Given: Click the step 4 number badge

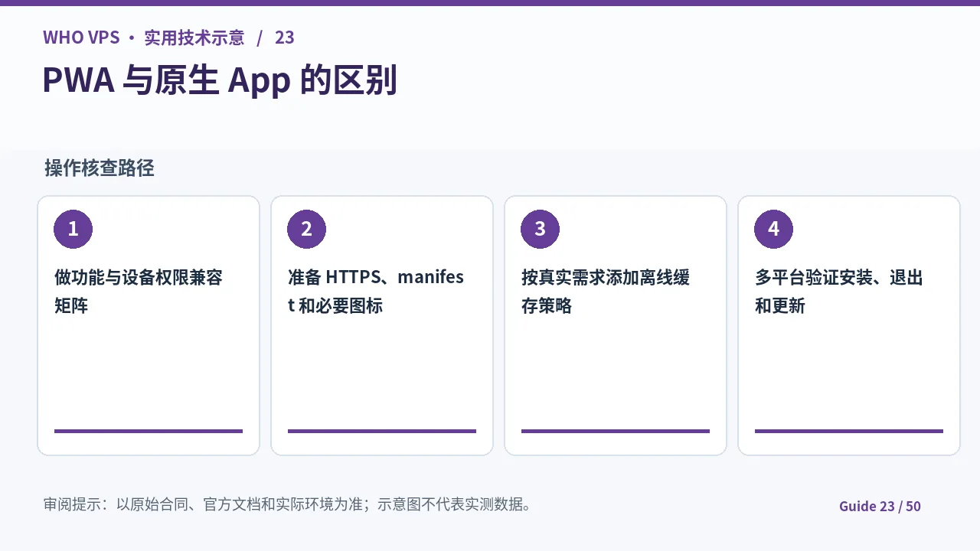Looking at the screenshot, I should tap(773, 229).
